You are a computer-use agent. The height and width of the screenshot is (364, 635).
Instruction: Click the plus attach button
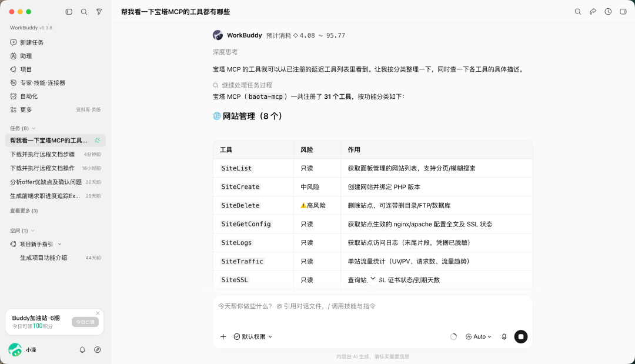point(223,336)
